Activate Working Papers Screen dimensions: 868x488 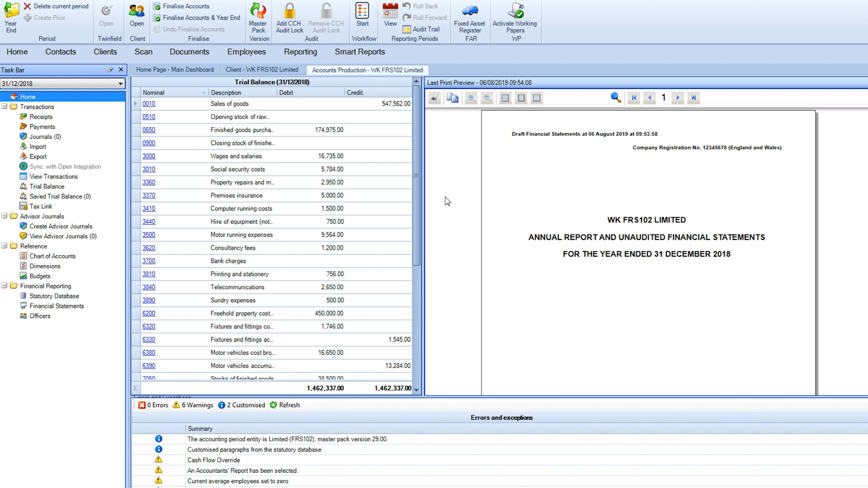coord(515,18)
